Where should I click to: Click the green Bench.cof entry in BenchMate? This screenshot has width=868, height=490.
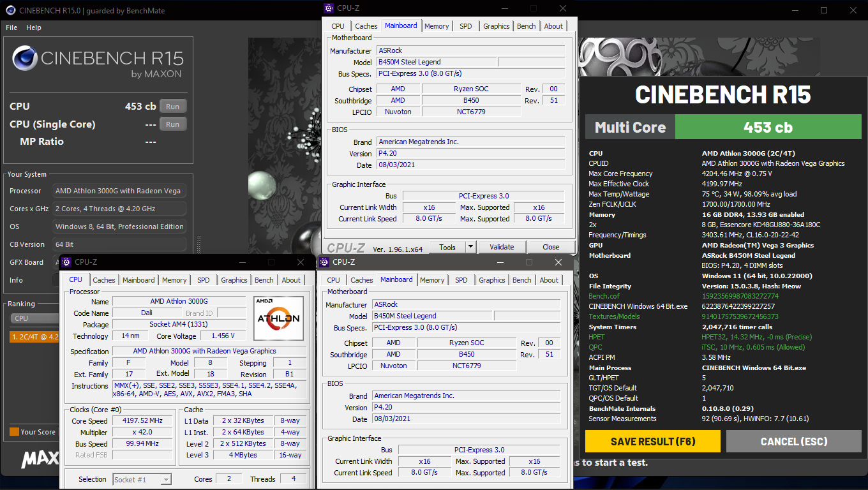[x=604, y=296]
